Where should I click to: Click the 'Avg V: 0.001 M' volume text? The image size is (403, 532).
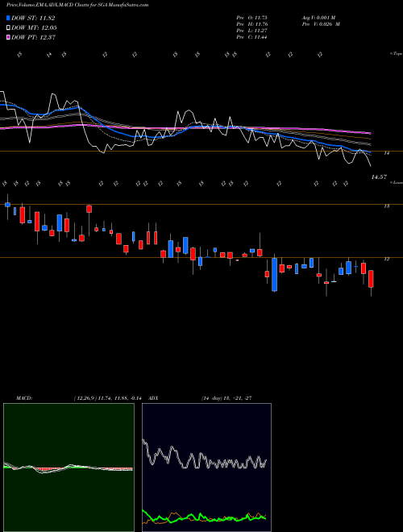(x=318, y=17)
